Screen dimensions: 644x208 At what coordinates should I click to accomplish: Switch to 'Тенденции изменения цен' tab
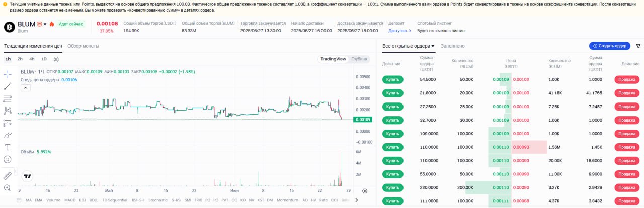pos(33,46)
